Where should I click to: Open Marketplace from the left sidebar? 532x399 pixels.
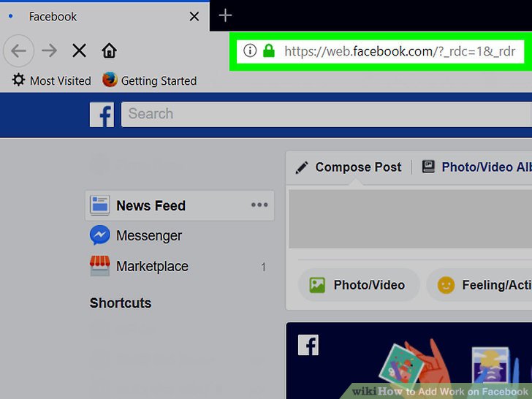coord(139,266)
